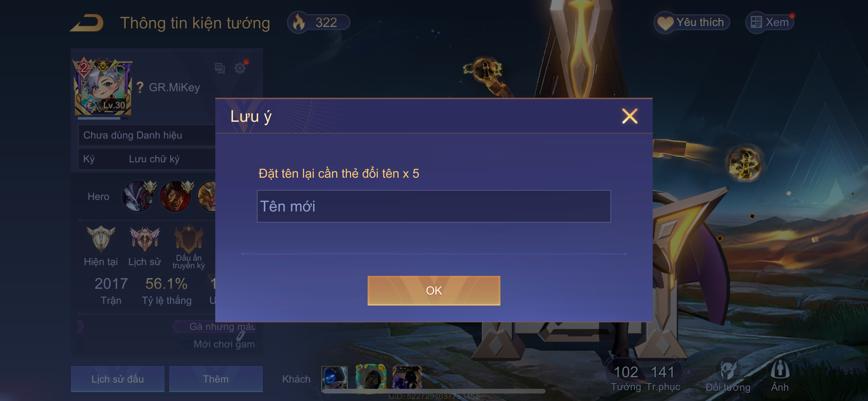Click the heart Yêu thích button

(x=692, y=22)
